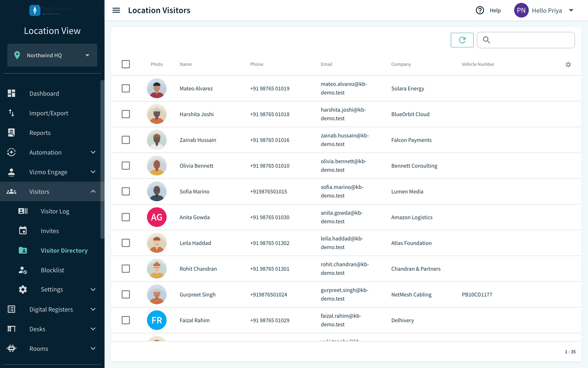Click the Hello Priya label
The height and width of the screenshot is (368, 588).
[547, 10]
